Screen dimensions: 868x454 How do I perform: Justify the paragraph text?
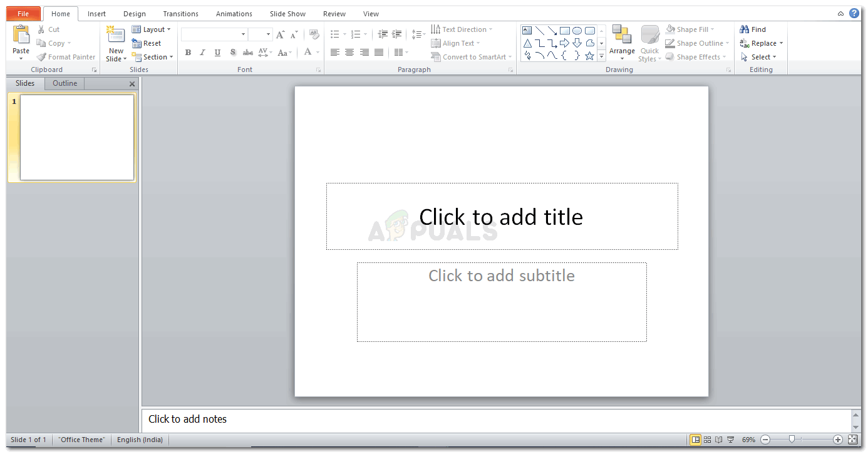pos(379,53)
